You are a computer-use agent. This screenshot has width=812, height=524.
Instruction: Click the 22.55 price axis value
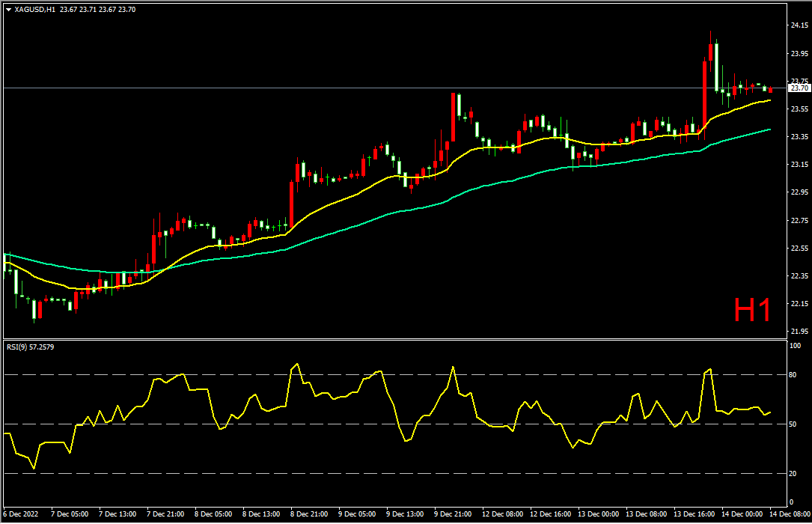(799, 248)
